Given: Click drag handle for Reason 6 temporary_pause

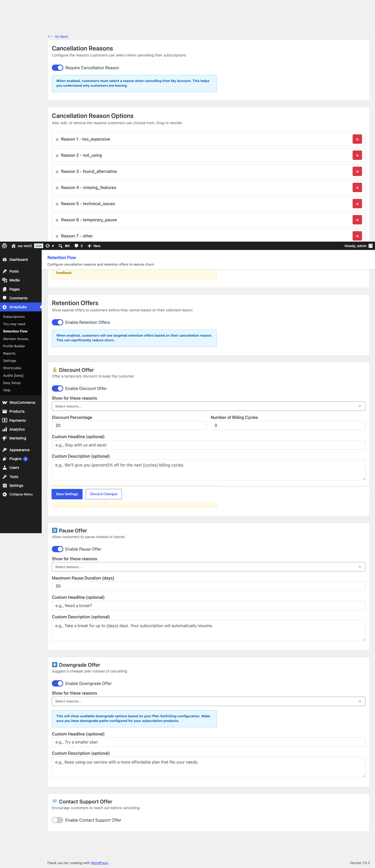Looking at the screenshot, I should pyautogui.click(x=57, y=220).
